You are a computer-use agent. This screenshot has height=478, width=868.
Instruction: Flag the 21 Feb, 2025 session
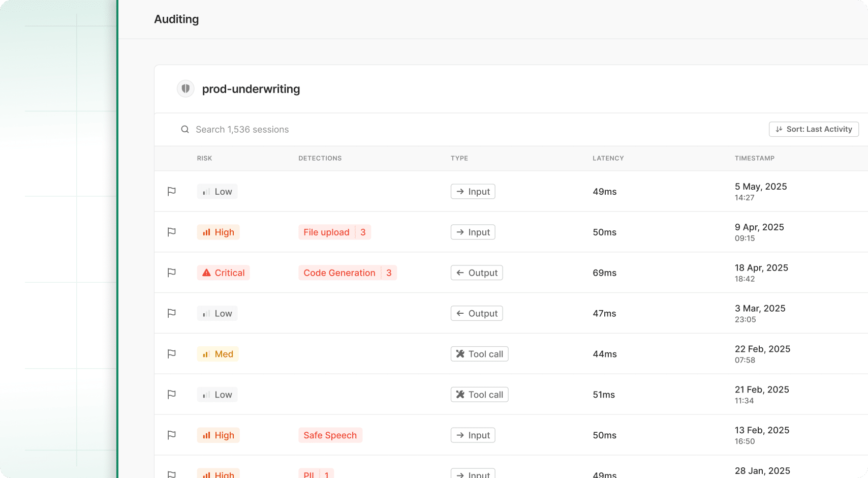pos(172,395)
